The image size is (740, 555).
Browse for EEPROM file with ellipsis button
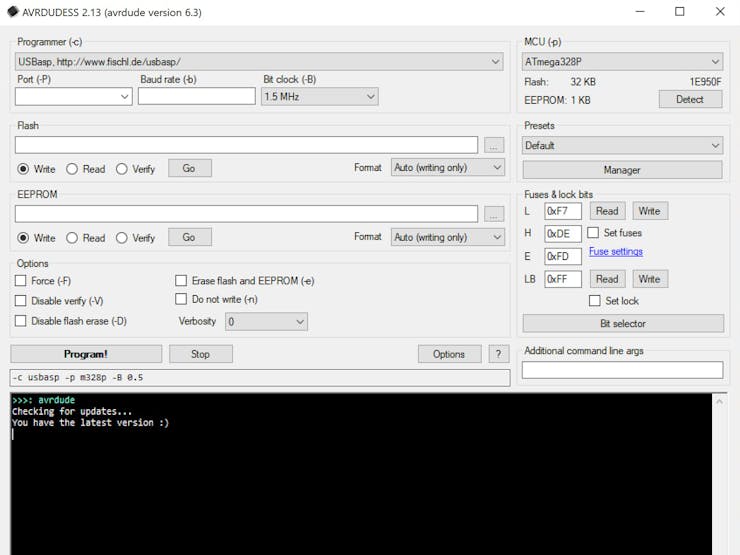pos(494,215)
